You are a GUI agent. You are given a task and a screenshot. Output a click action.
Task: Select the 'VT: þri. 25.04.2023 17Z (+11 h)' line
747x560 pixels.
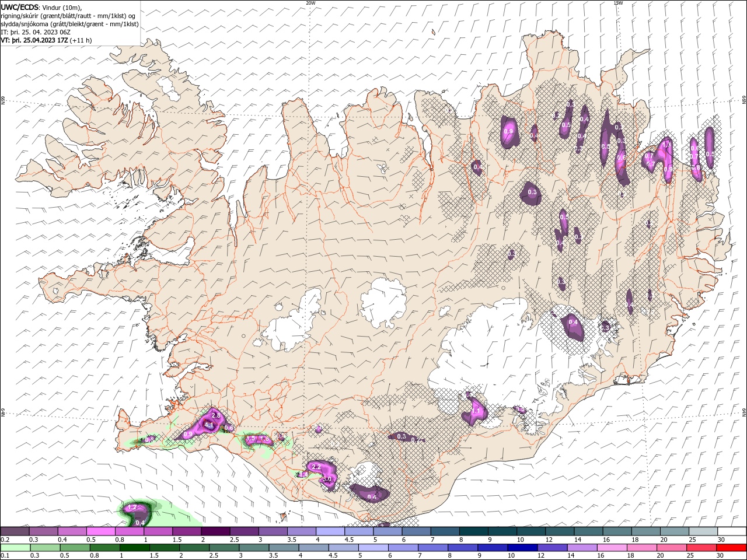pyautogui.click(x=46, y=40)
